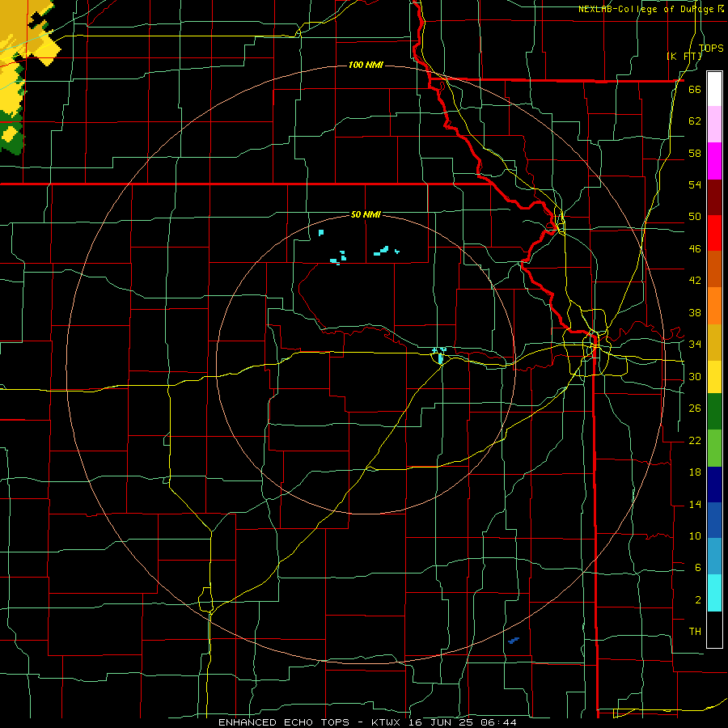The height and width of the screenshot is (728, 728).
Task: Click the medium blue legend swatch
Action: (x=714, y=520)
